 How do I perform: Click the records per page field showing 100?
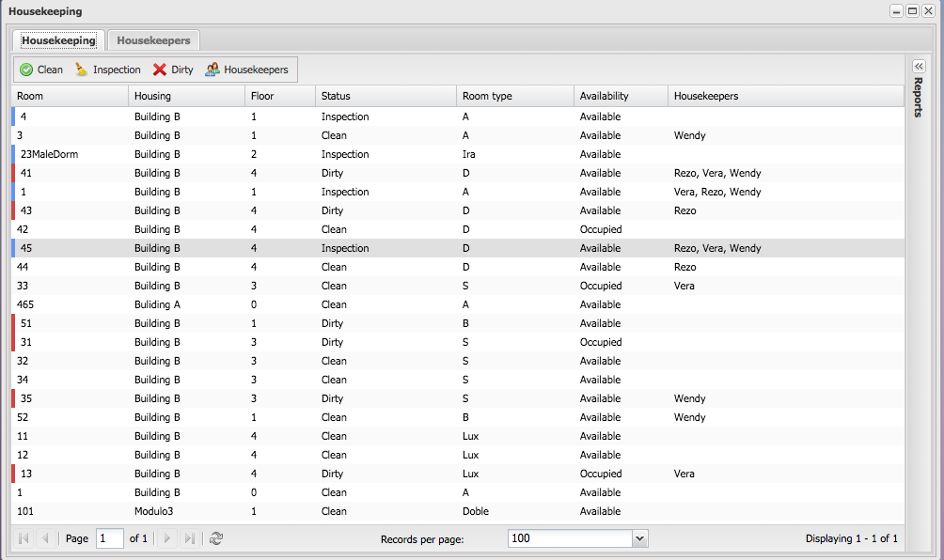pyautogui.click(x=570, y=538)
